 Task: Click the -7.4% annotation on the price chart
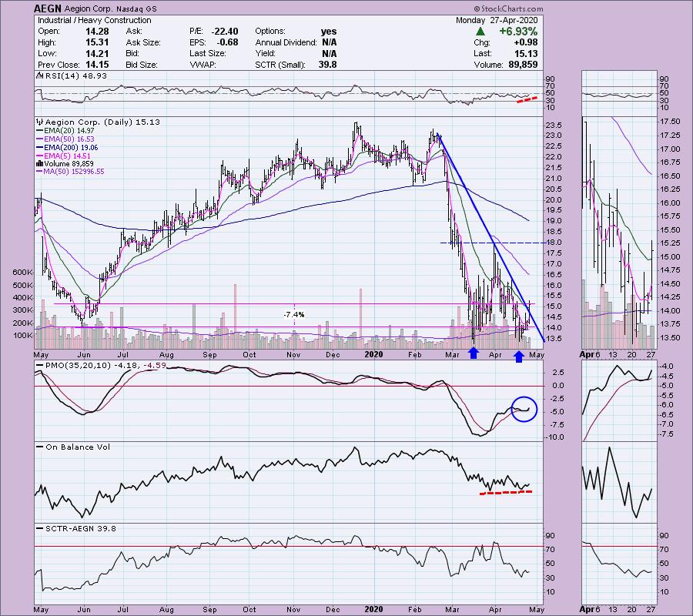[294, 315]
